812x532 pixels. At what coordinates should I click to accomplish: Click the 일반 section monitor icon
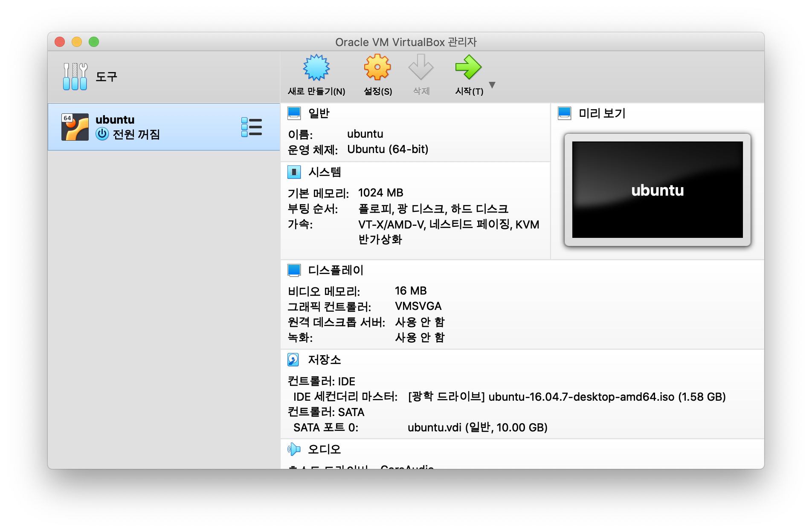[294, 113]
